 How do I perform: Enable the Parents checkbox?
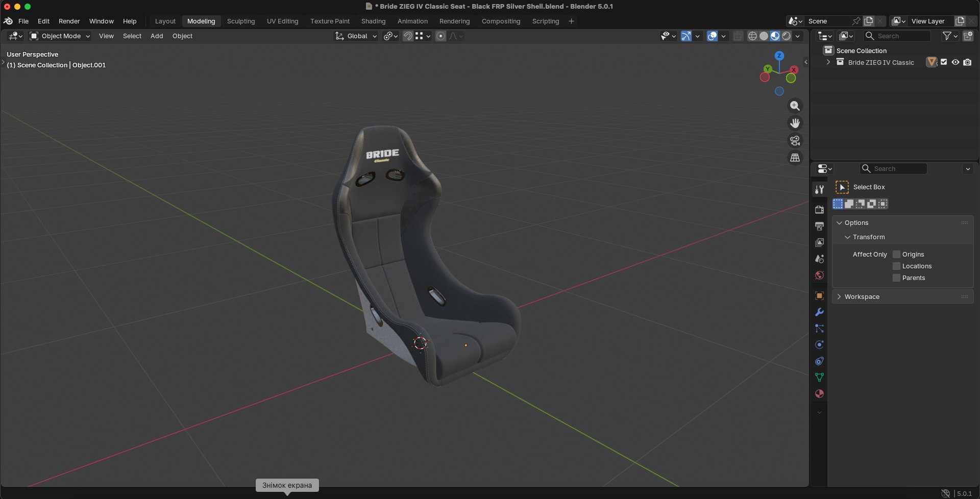(896, 278)
